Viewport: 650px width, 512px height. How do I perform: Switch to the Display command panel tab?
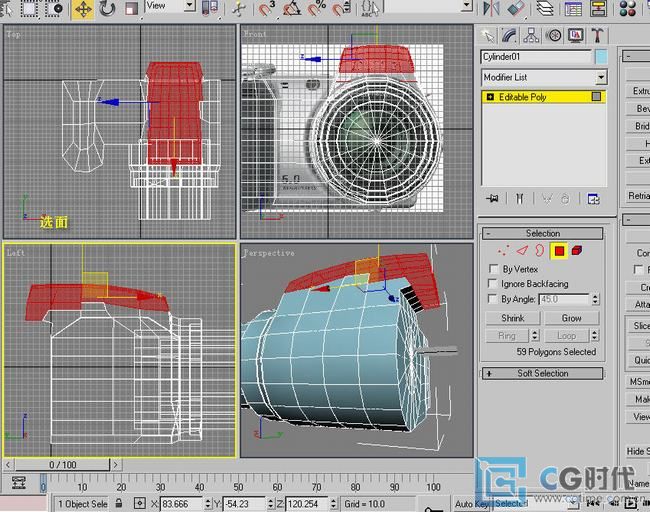575,36
